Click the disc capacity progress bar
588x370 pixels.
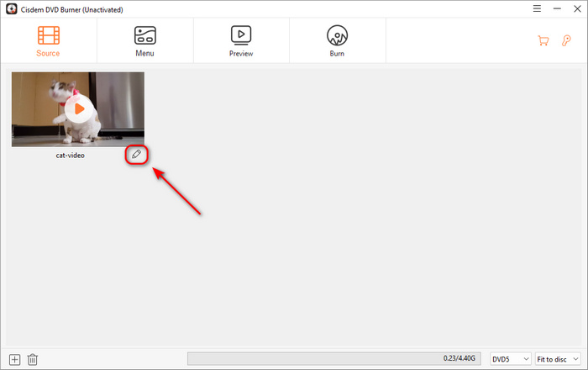[334, 359]
